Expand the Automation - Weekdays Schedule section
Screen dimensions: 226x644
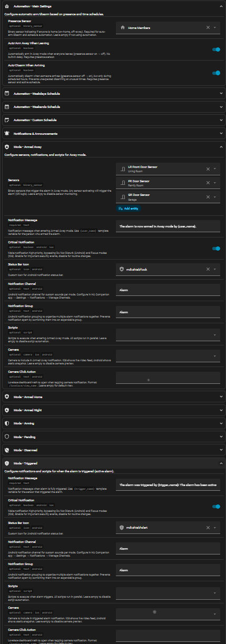tap(113, 93)
